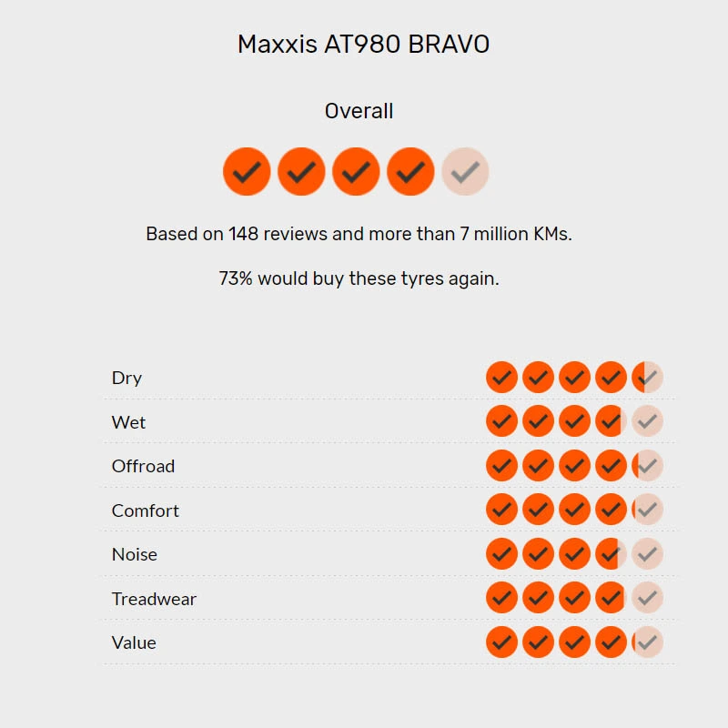Click the first checkmark circle in Wet row
The image size is (728, 728).
(x=502, y=421)
